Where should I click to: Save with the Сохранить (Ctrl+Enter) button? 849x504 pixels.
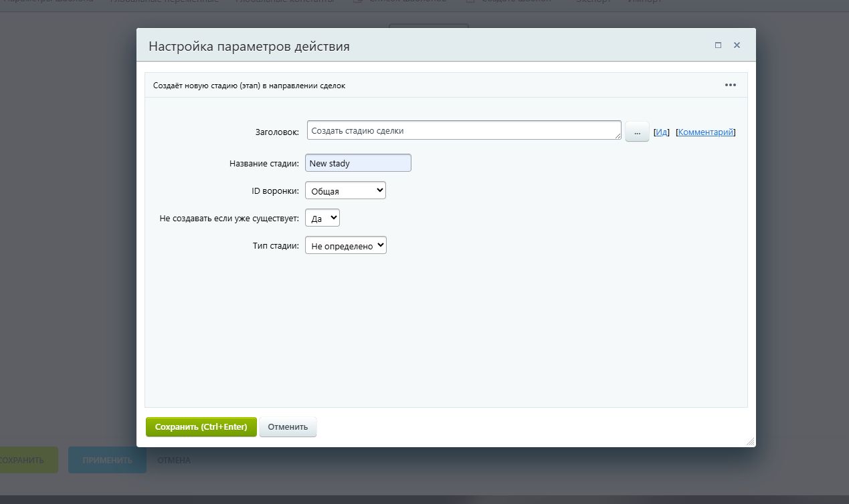(x=201, y=426)
